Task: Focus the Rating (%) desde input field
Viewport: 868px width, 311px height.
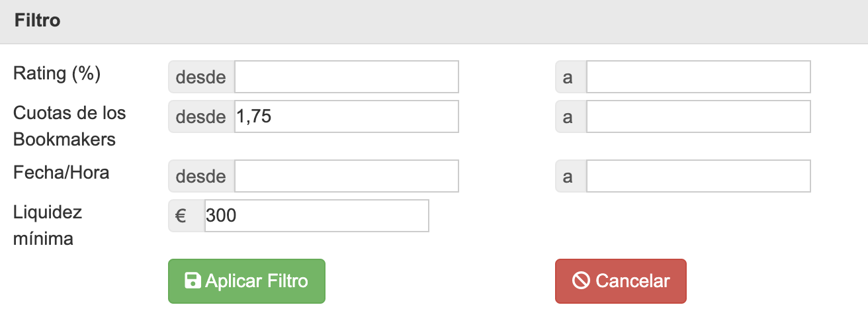Action: pos(346,77)
